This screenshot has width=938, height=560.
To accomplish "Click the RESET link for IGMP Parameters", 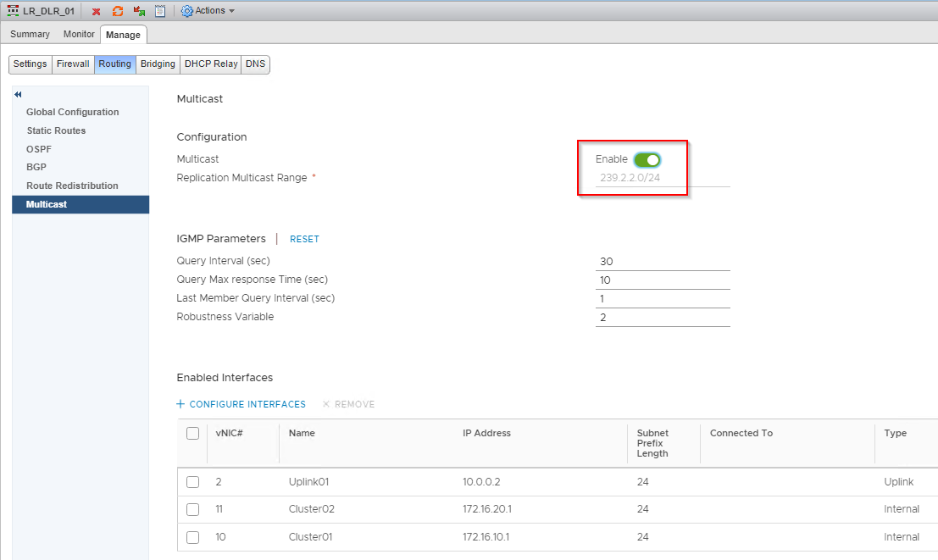I will point(304,239).
